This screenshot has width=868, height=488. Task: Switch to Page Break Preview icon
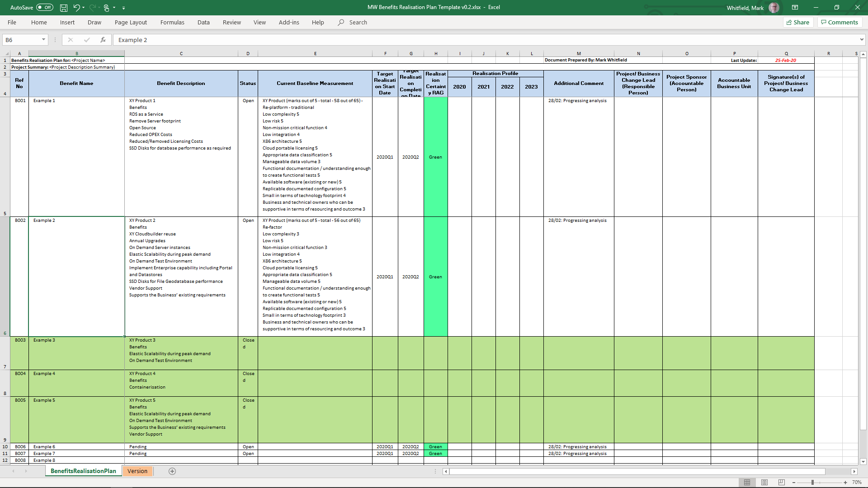782,482
